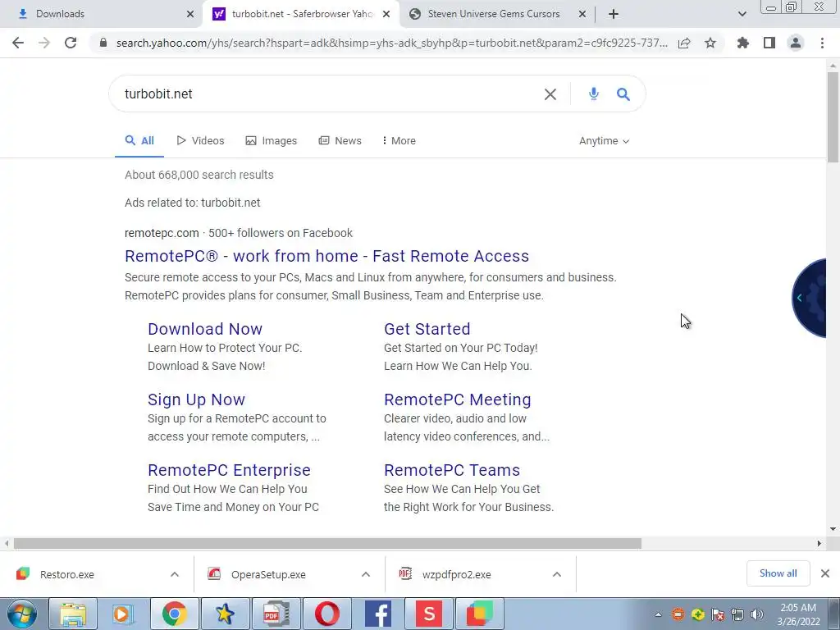Select the All search results tab

click(139, 141)
